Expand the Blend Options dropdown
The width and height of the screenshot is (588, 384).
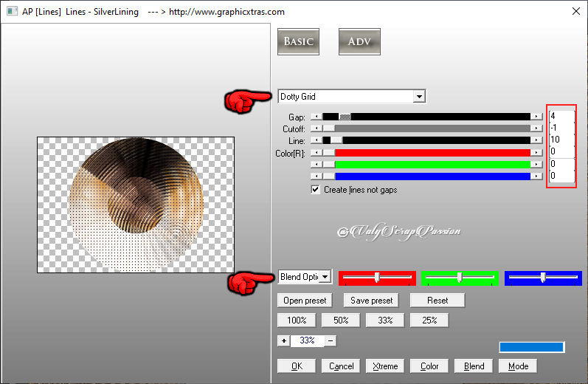pos(326,277)
